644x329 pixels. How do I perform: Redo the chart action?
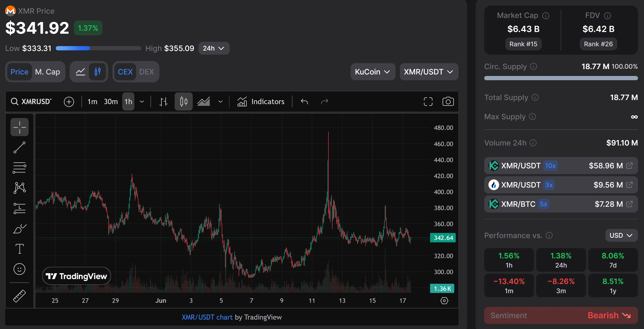(x=325, y=102)
